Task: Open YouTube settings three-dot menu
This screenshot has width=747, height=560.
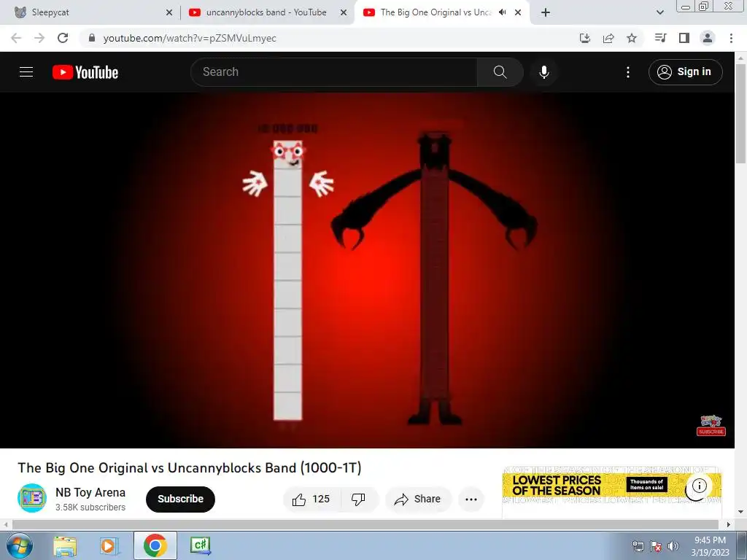Action: [628, 72]
